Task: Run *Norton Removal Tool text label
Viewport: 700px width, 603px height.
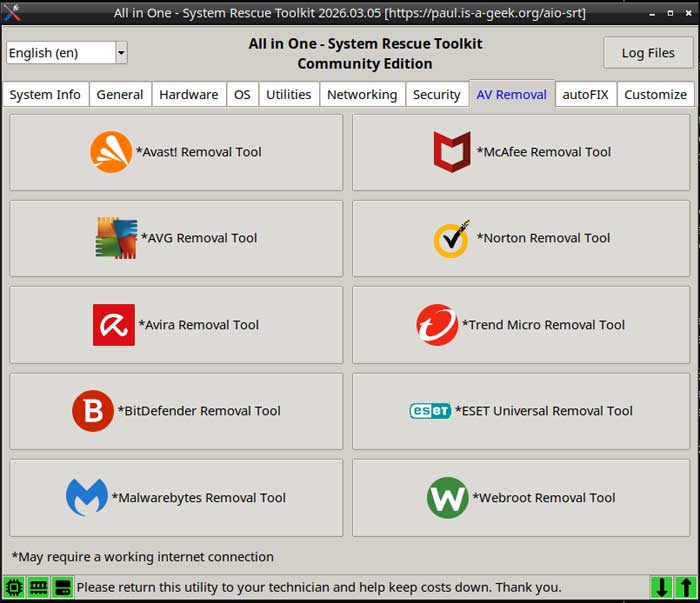Action: (543, 238)
